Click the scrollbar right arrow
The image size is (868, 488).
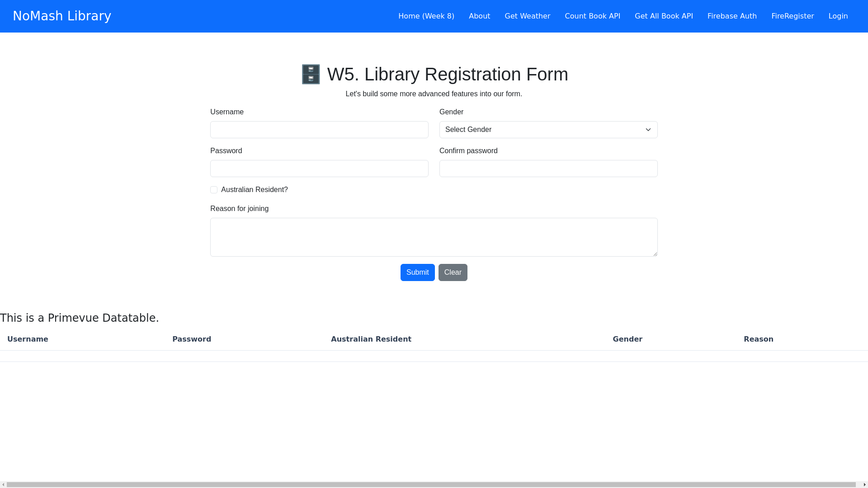point(864,485)
